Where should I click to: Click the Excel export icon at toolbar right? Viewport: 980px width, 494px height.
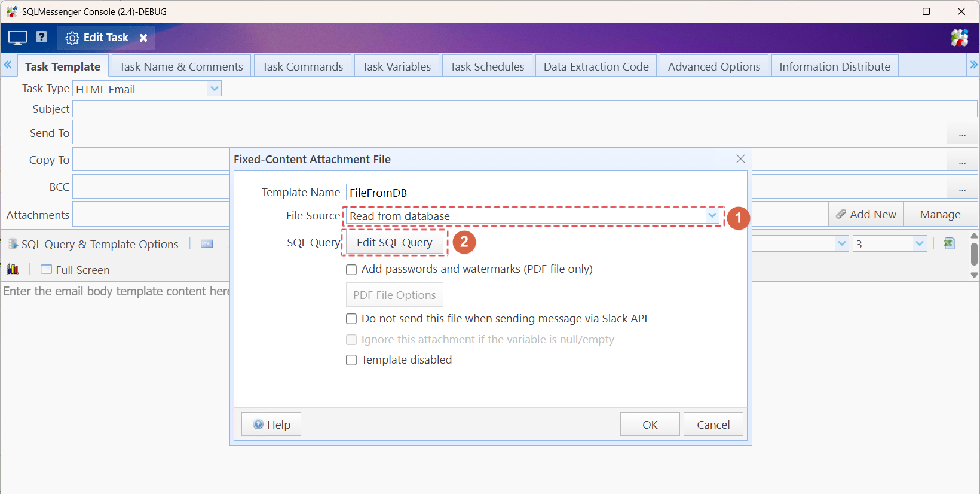coord(950,243)
